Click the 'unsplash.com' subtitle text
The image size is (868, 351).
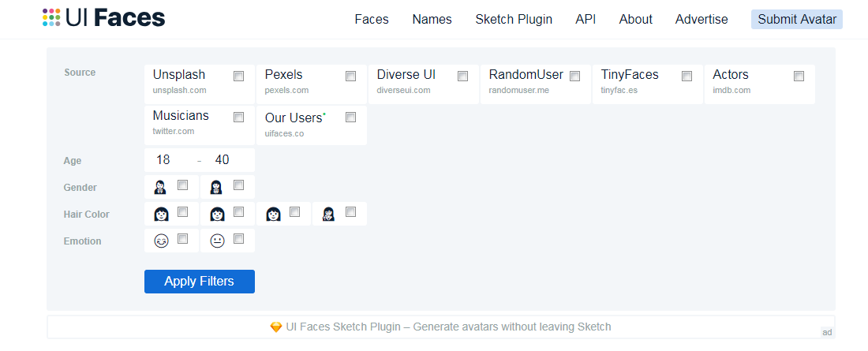(x=179, y=90)
